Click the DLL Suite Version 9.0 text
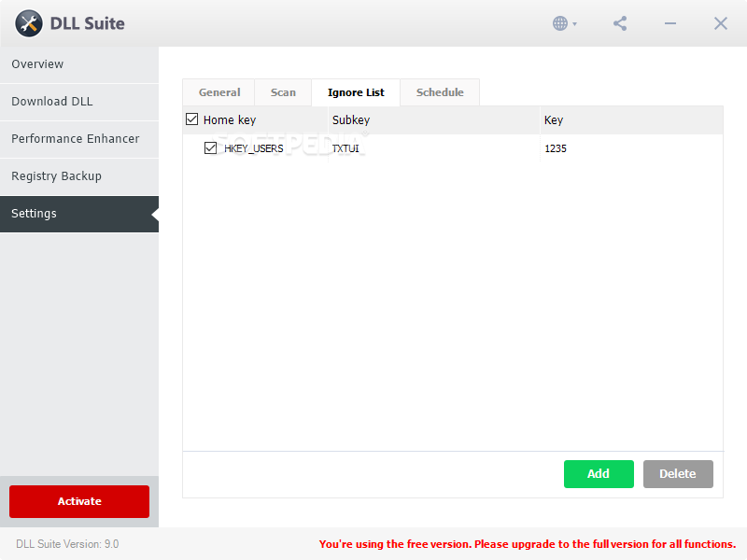747x560 pixels. pos(67,544)
